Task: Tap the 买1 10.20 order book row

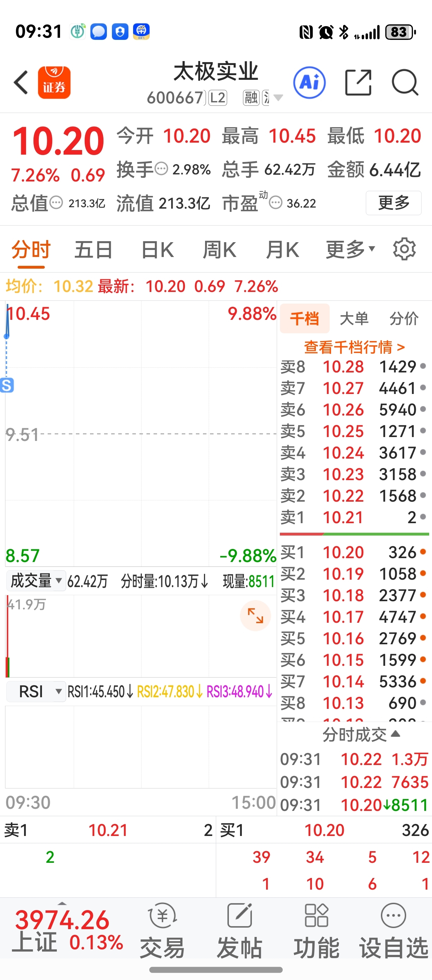Action: [354, 552]
